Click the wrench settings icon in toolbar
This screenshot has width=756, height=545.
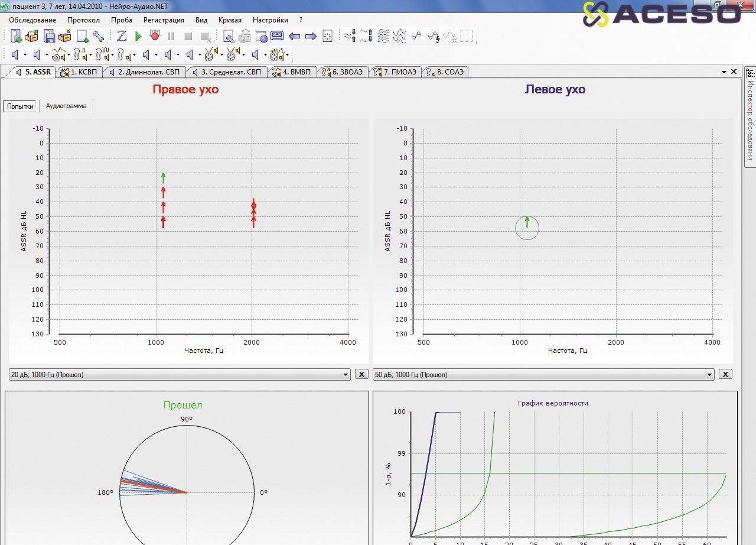pos(98,37)
